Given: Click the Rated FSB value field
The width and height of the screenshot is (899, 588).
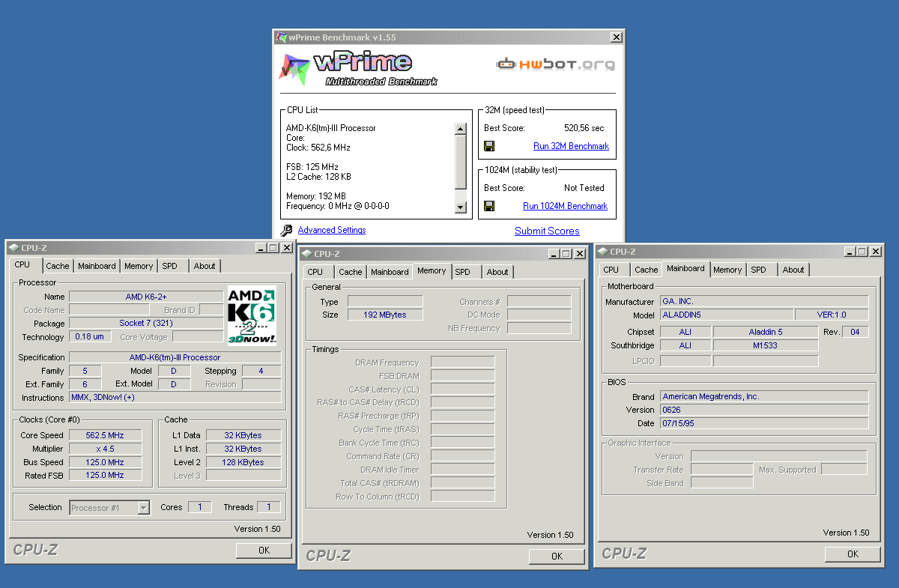Looking at the screenshot, I should (105, 476).
